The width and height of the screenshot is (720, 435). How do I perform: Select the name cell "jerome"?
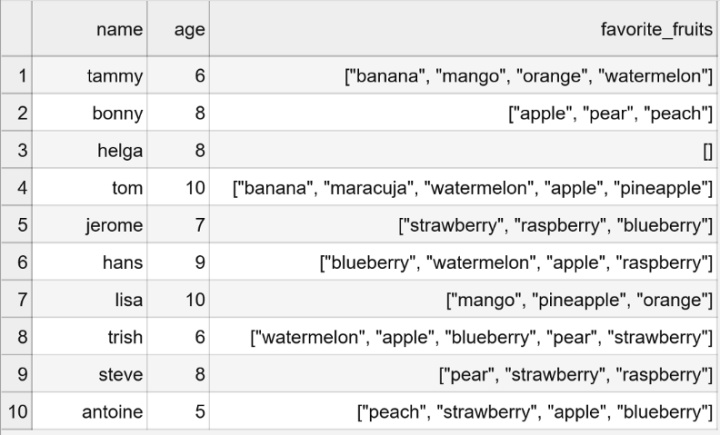coord(114,225)
